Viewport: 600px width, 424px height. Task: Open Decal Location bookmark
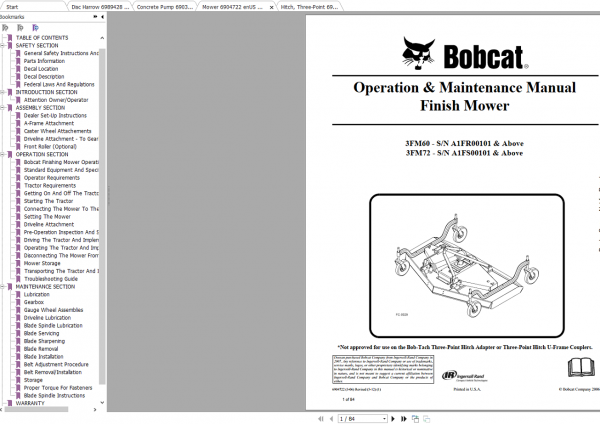coord(41,69)
